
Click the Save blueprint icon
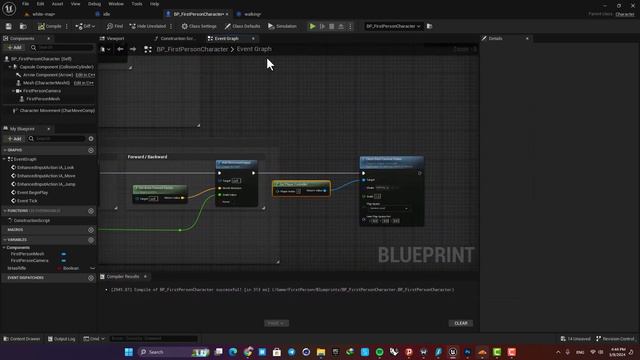pos(9,26)
